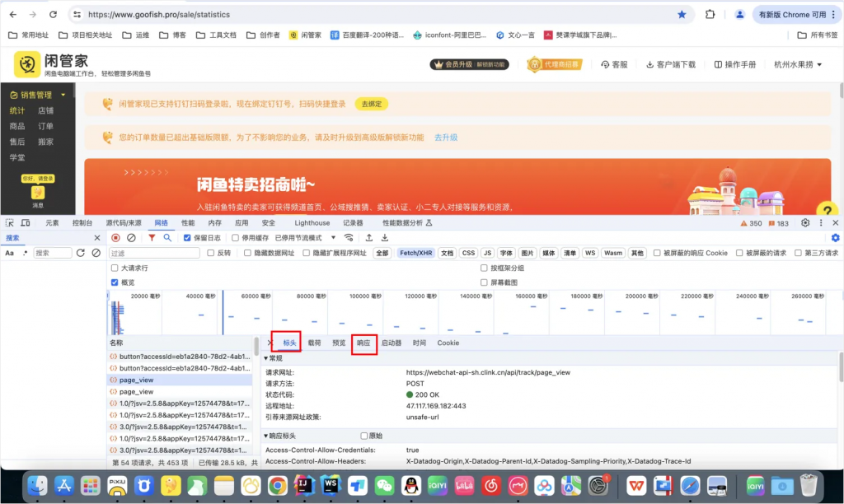The image size is (844, 504).
Task: Switch to the 响应 response tab
Action: coord(363,343)
